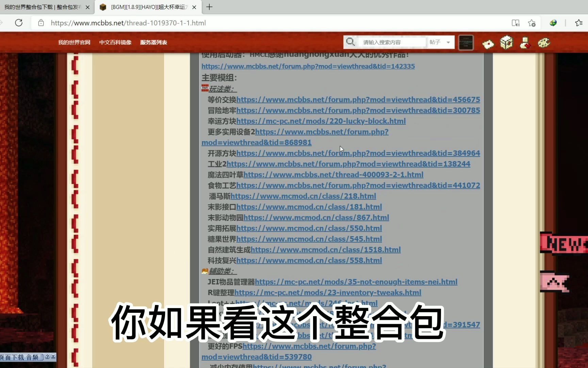The image size is (588, 368).
Task: Click the 我的世界官网 navigation link
Action: [x=74, y=42]
